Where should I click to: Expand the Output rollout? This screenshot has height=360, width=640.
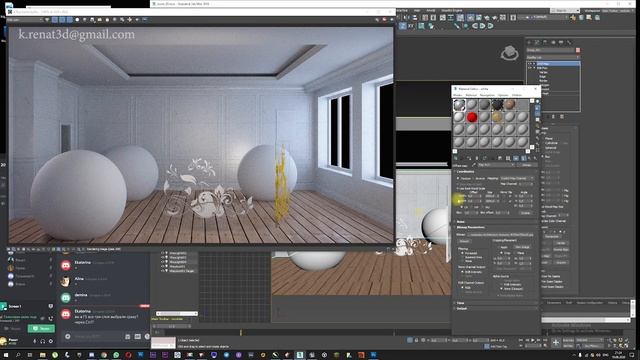click(496, 309)
